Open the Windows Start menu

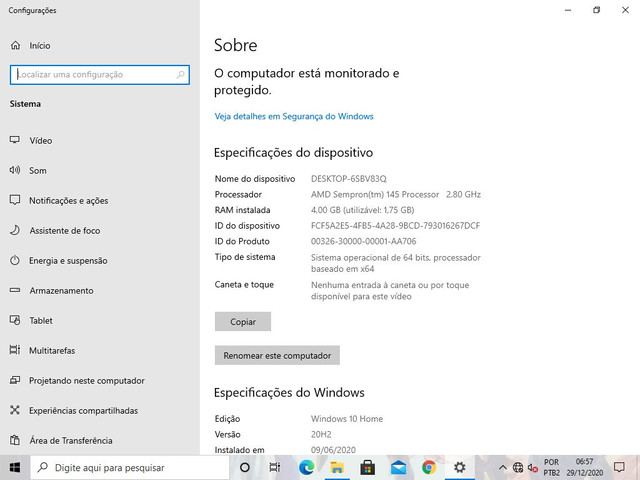(15, 467)
